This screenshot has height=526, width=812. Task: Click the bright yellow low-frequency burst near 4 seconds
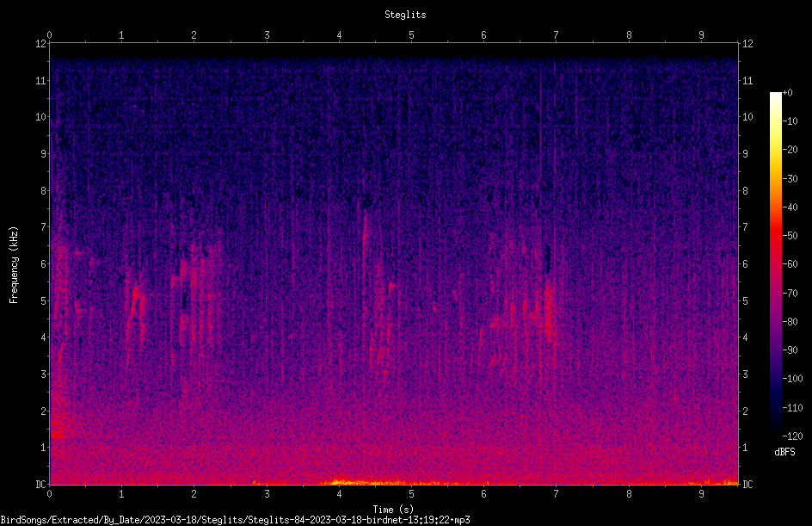coord(339,482)
